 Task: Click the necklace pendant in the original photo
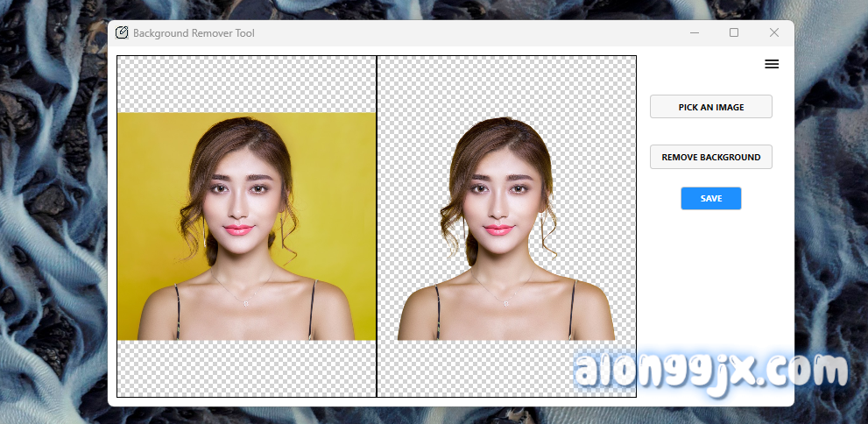(x=247, y=303)
